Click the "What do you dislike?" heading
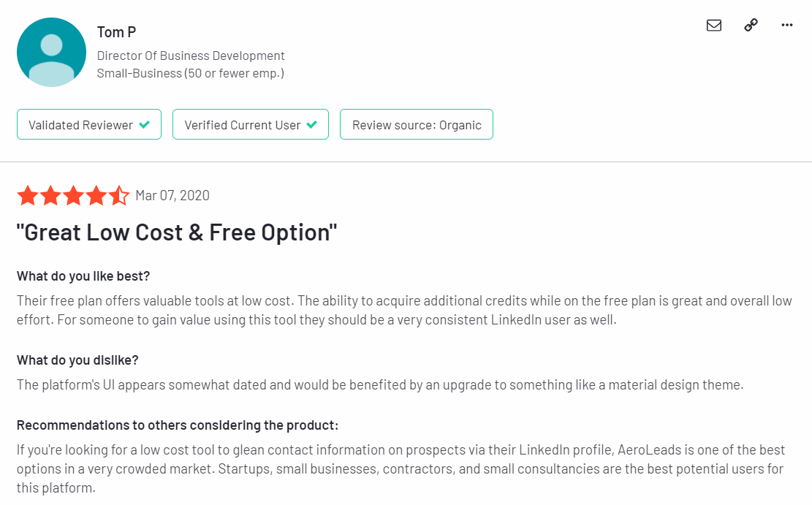 [77, 360]
